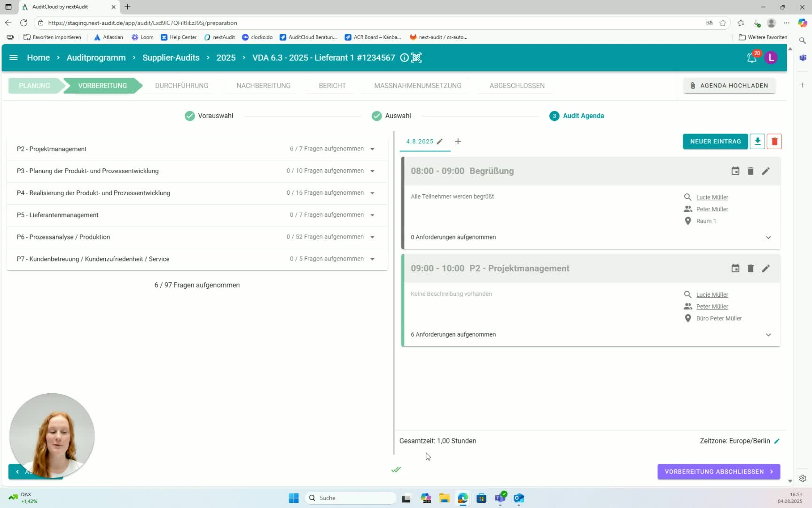Click the QR code scan icon
This screenshot has height=508, width=812.
(416, 57)
